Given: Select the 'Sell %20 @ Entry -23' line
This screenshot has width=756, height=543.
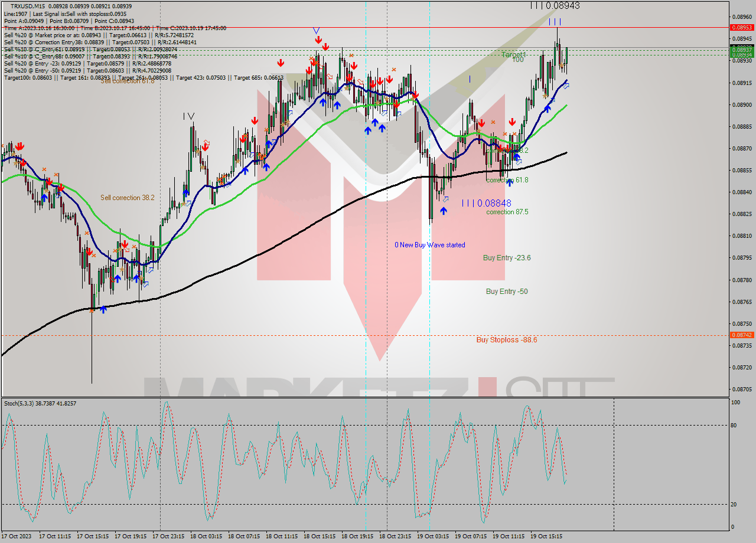Looking at the screenshot, I should click(87, 63).
